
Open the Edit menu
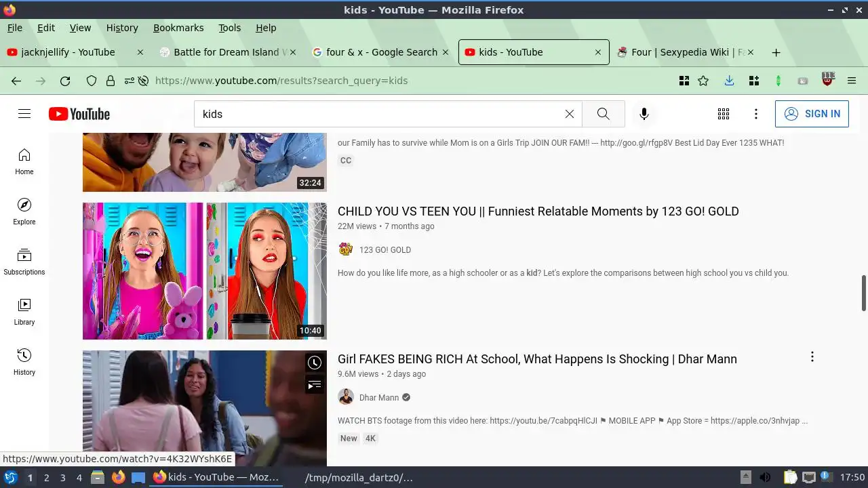tap(46, 28)
